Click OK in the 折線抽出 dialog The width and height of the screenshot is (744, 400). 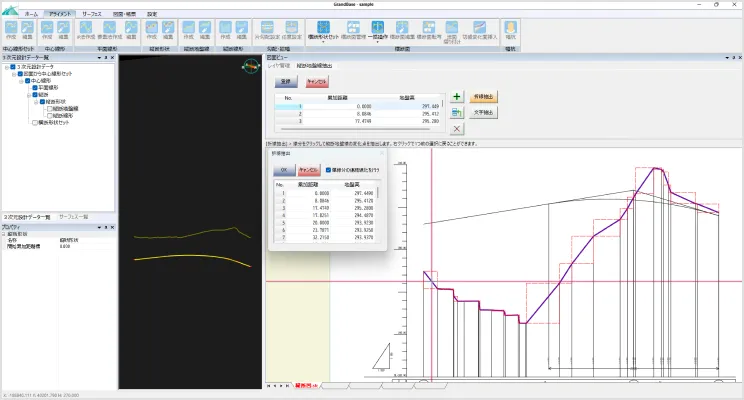tap(284, 170)
